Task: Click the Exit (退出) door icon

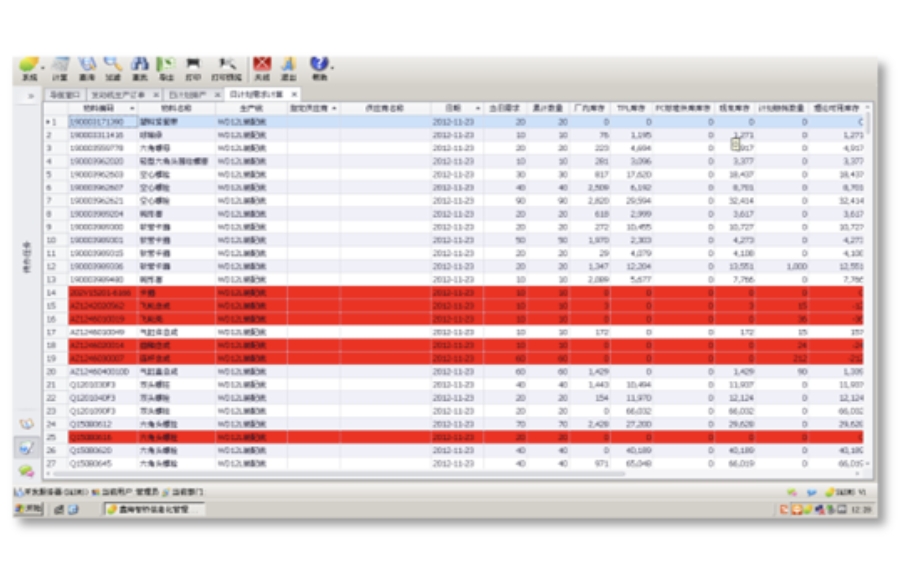Action: coord(288,64)
